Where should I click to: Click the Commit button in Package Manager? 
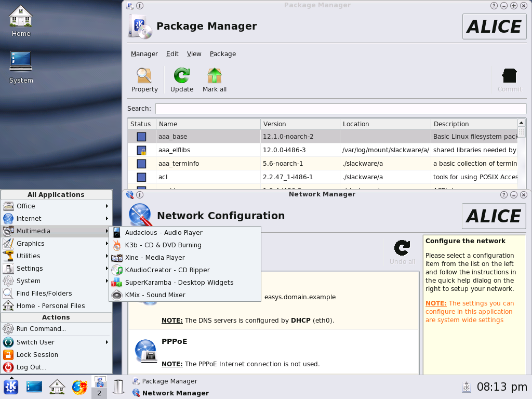point(510,81)
